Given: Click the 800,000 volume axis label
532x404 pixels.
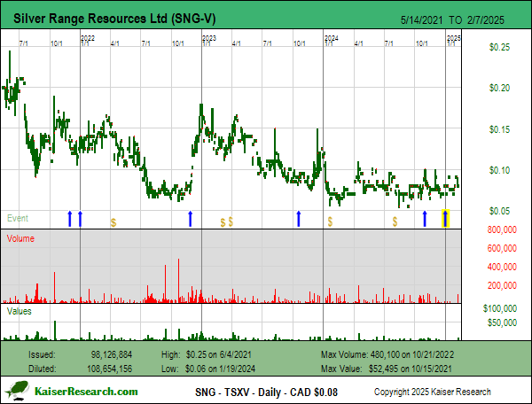Looking at the screenshot, I should point(502,229).
